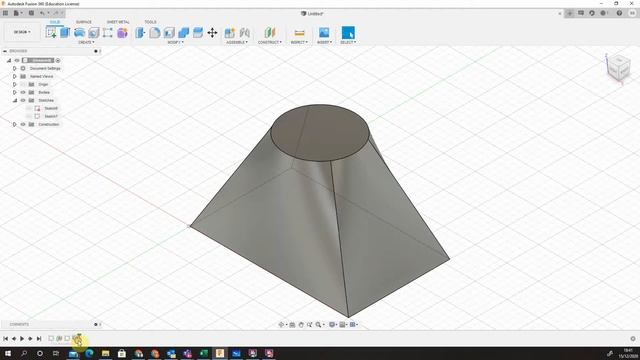Collapse the Browser panel header
This screenshot has height=360, width=640.
click(x=5, y=51)
